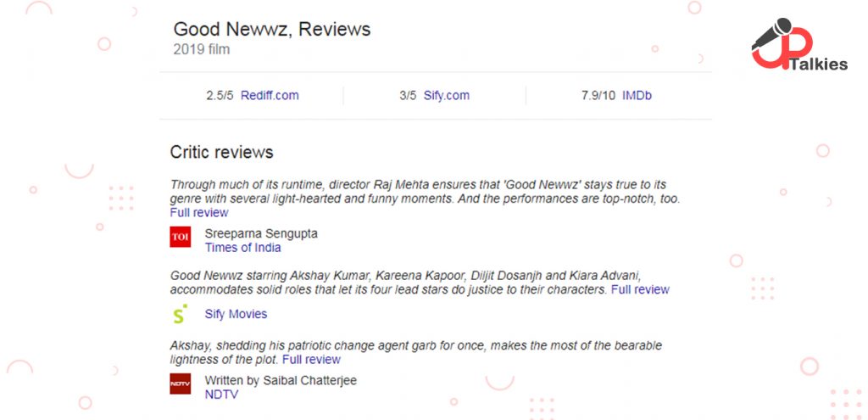Image resolution: width=868 pixels, height=420 pixels.
Task: Click the 'Critic reviews' heading
Action: pos(222,152)
